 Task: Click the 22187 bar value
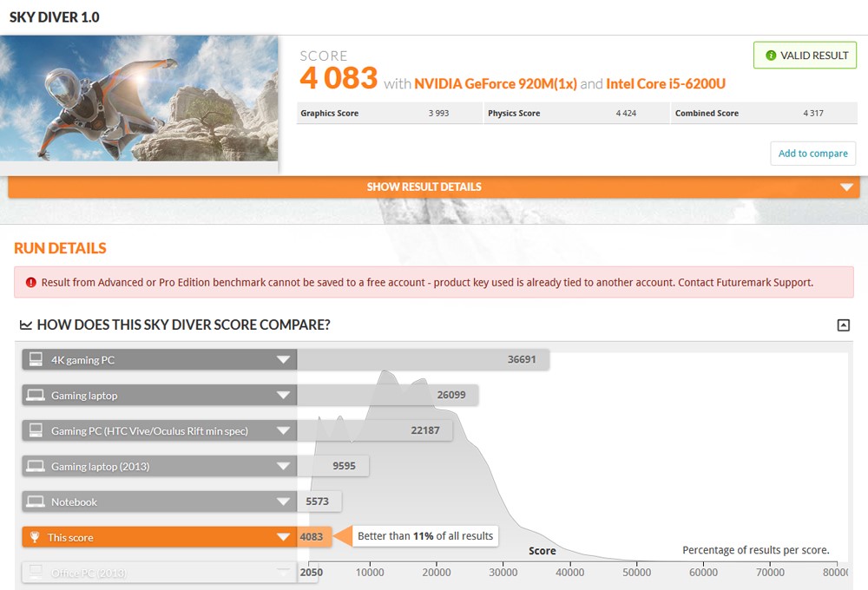[x=425, y=430]
